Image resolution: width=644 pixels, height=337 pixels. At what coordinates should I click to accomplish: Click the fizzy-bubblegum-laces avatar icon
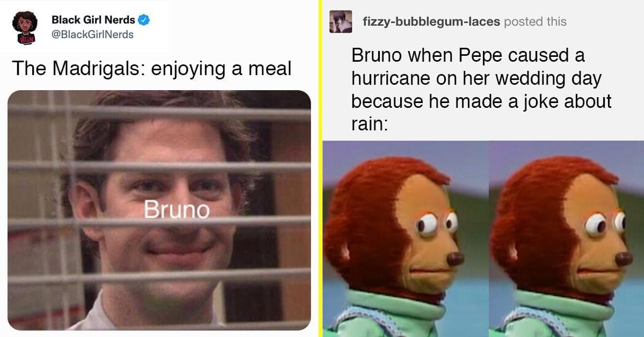coord(341,22)
